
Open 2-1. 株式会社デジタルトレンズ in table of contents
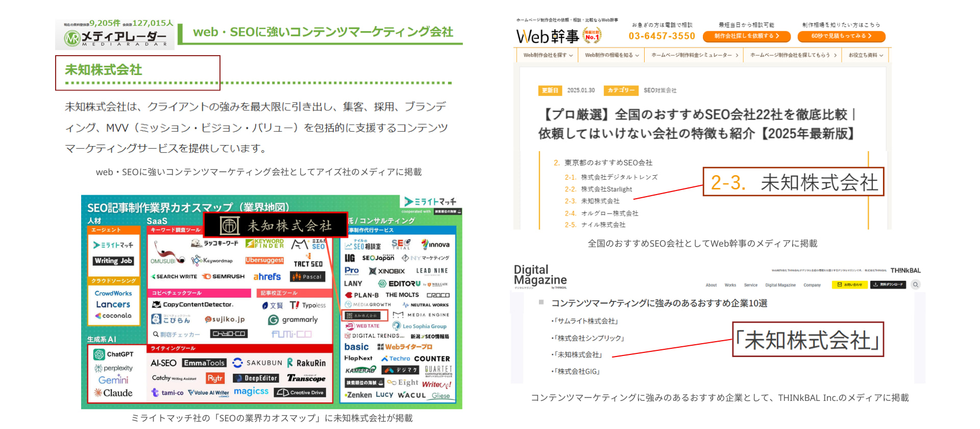pyautogui.click(x=611, y=177)
